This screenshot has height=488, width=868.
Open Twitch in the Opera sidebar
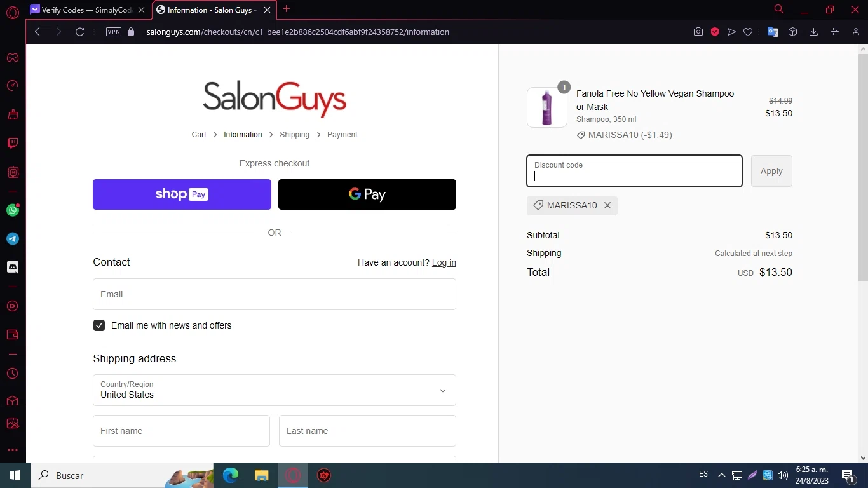click(x=12, y=143)
